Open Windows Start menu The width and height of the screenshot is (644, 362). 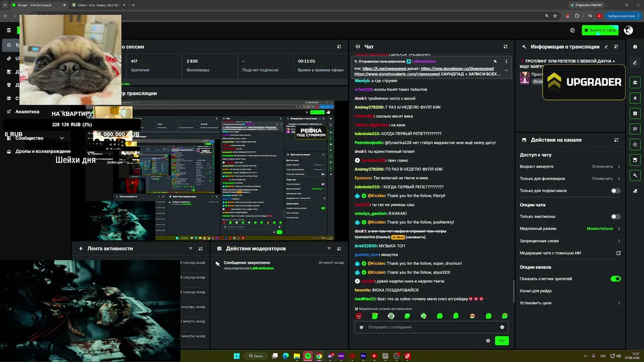pos(236,356)
